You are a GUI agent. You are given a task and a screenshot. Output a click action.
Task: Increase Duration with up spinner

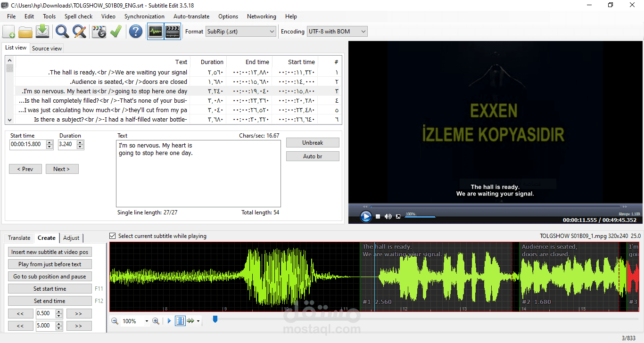[x=80, y=142]
